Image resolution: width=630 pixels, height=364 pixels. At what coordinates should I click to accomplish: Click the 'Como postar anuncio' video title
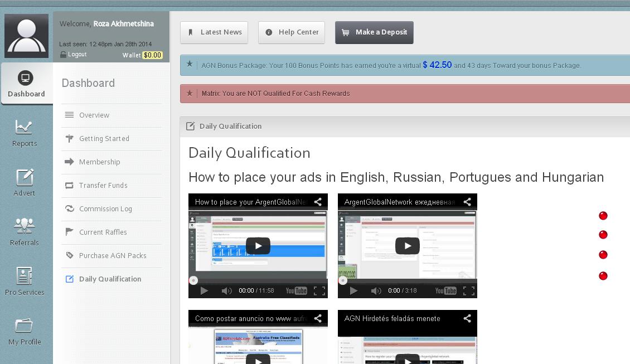[251, 319]
